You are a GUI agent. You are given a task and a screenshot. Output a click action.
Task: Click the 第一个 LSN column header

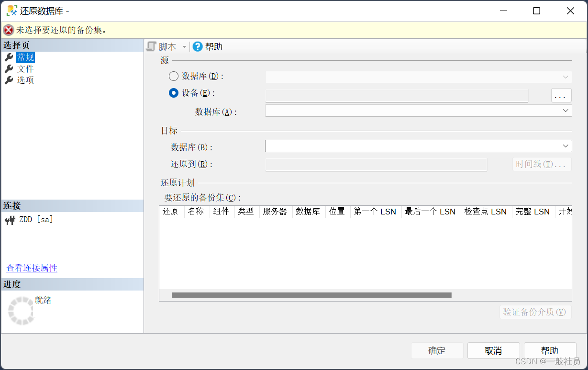coord(376,212)
